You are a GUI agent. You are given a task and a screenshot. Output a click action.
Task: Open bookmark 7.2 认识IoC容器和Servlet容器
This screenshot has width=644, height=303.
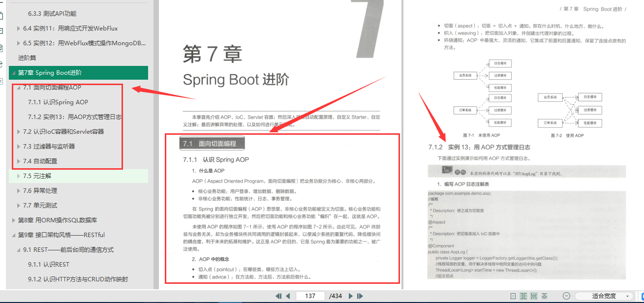point(63,132)
